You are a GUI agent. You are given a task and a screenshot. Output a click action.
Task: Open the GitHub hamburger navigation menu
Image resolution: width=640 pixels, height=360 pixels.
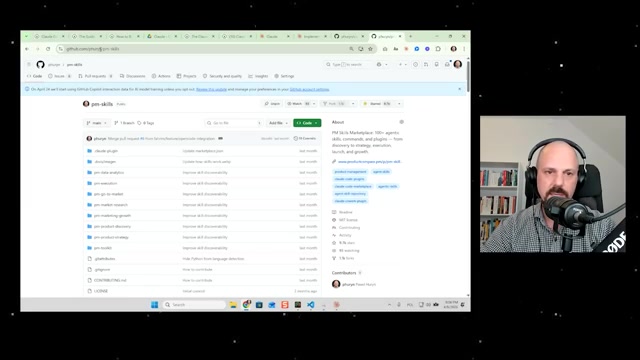[x=29, y=64]
